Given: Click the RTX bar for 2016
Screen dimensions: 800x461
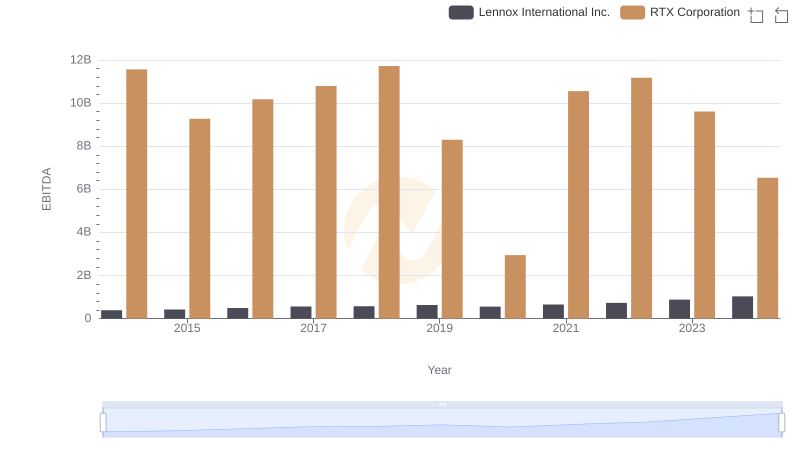Looking at the screenshot, I should tap(263, 209).
